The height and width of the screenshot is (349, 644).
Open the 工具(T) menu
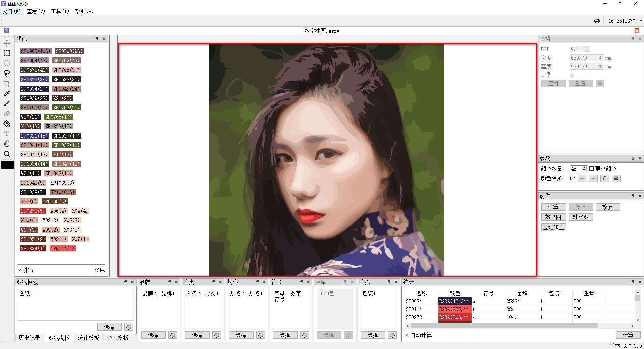(x=60, y=11)
